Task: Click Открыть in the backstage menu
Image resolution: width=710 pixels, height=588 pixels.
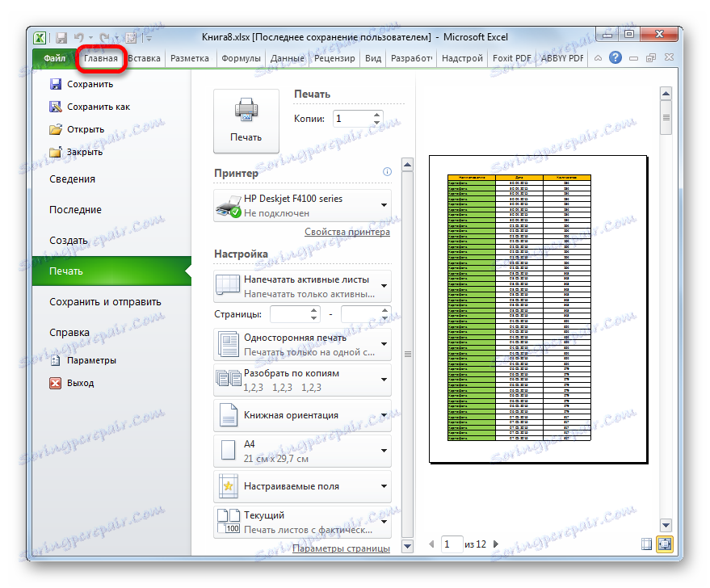Action: tap(77, 129)
